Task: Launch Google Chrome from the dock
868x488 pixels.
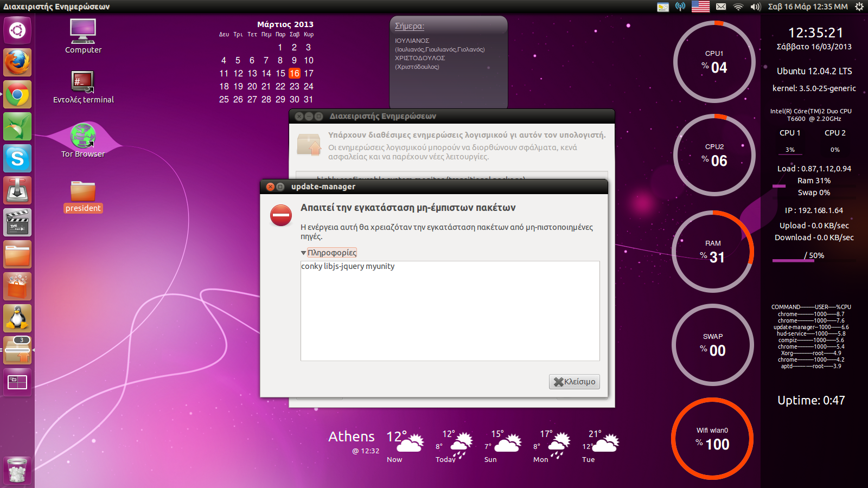Action: (x=17, y=95)
